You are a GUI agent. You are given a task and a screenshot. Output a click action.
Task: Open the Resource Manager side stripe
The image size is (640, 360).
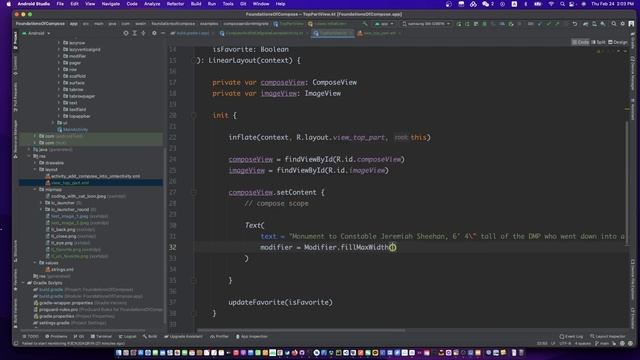[x=16, y=139]
